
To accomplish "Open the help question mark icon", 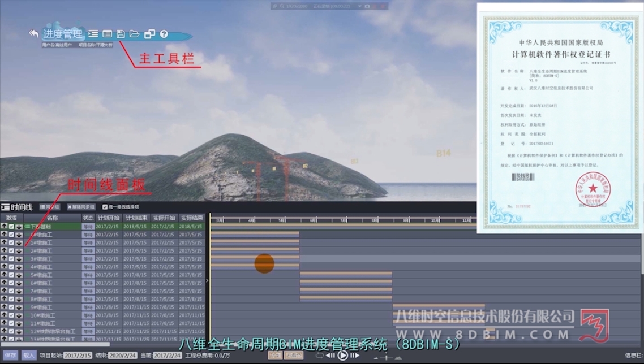I will pos(164,34).
